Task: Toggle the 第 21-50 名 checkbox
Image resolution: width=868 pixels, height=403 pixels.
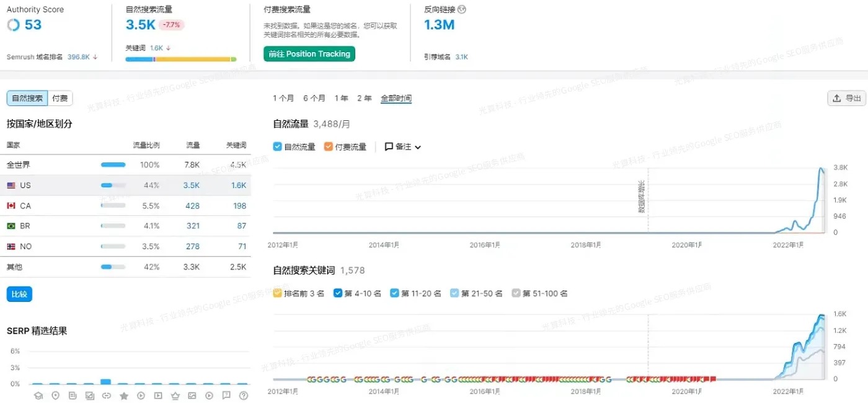Action: click(x=454, y=293)
